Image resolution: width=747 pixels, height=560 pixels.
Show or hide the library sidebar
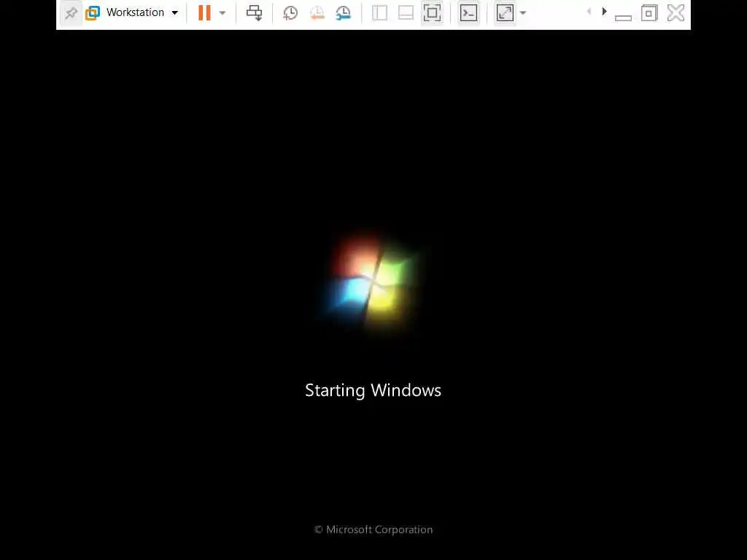coord(379,13)
